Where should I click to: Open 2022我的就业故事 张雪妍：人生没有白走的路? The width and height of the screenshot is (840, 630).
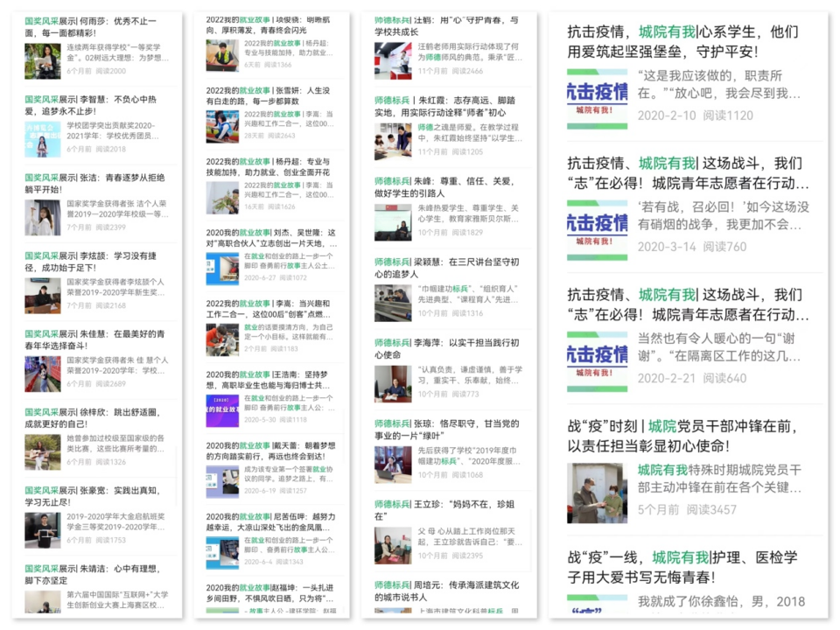pos(268,95)
